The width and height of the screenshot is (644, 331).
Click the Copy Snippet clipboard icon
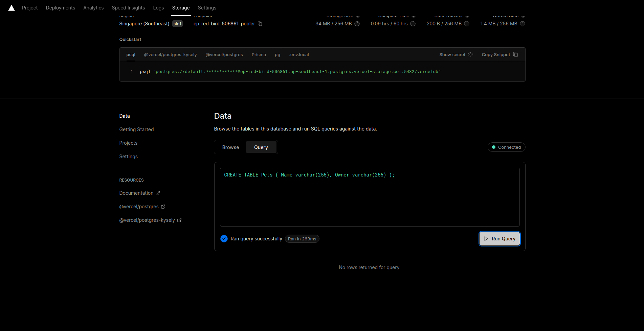pyautogui.click(x=515, y=54)
